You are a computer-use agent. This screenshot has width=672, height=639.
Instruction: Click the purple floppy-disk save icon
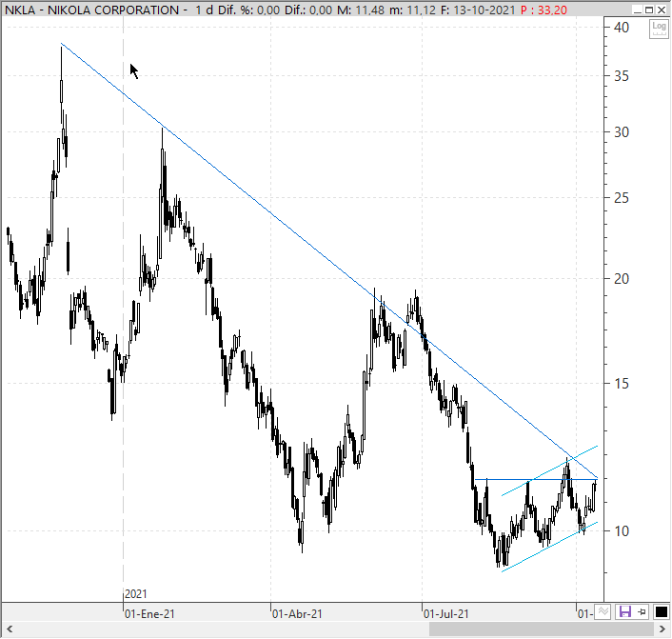[x=624, y=611]
